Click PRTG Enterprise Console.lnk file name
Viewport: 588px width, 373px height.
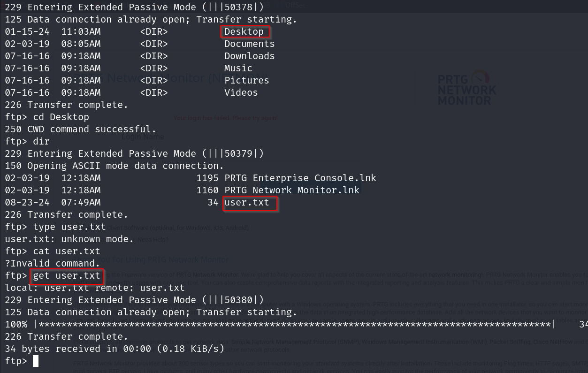(300, 178)
